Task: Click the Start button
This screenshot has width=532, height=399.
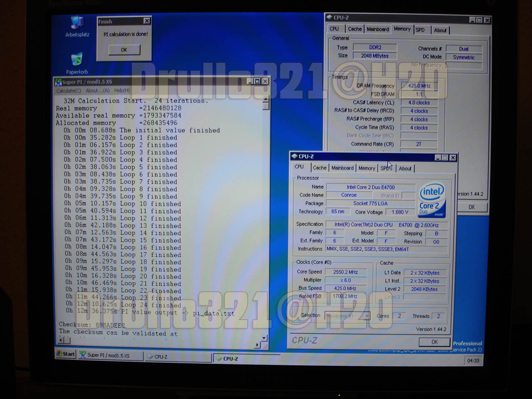Action: pos(66,354)
